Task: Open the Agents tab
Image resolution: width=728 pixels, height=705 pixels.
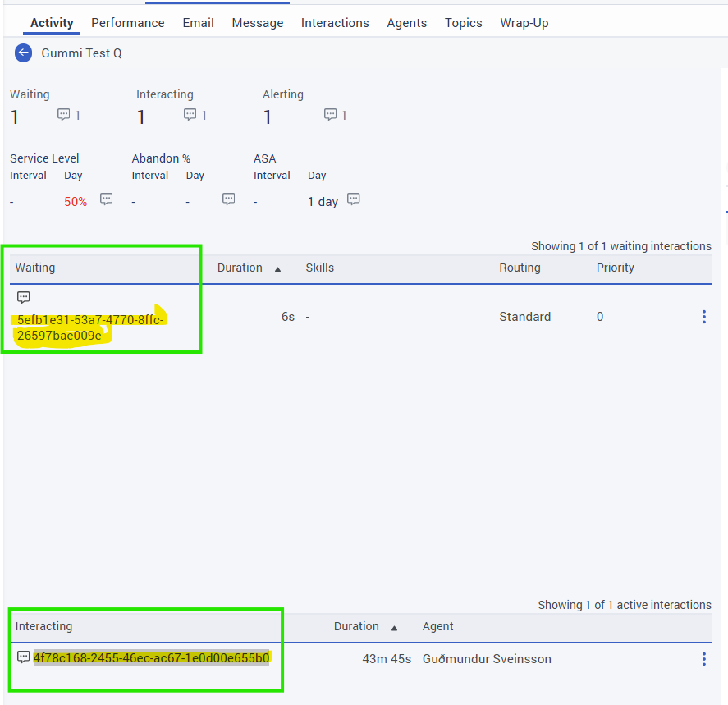Action: pyautogui.click(x=407, y=23)
